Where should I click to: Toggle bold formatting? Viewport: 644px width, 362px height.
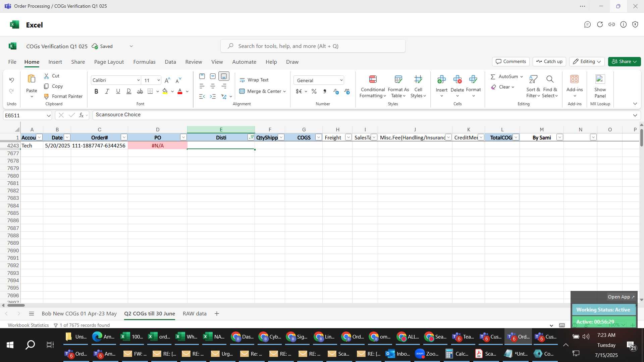(x=96, y=91)
